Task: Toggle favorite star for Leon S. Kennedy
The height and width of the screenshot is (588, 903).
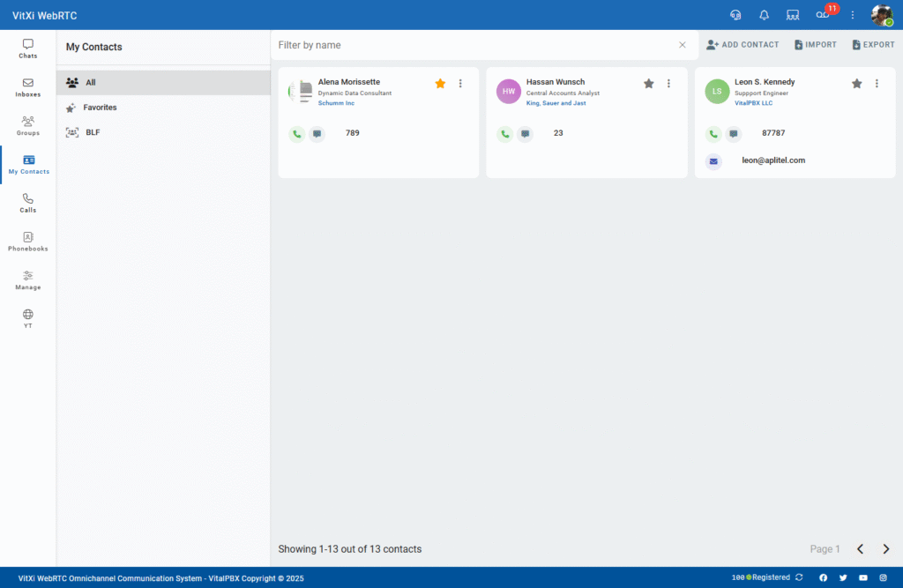Action: (x=856, y=84)
